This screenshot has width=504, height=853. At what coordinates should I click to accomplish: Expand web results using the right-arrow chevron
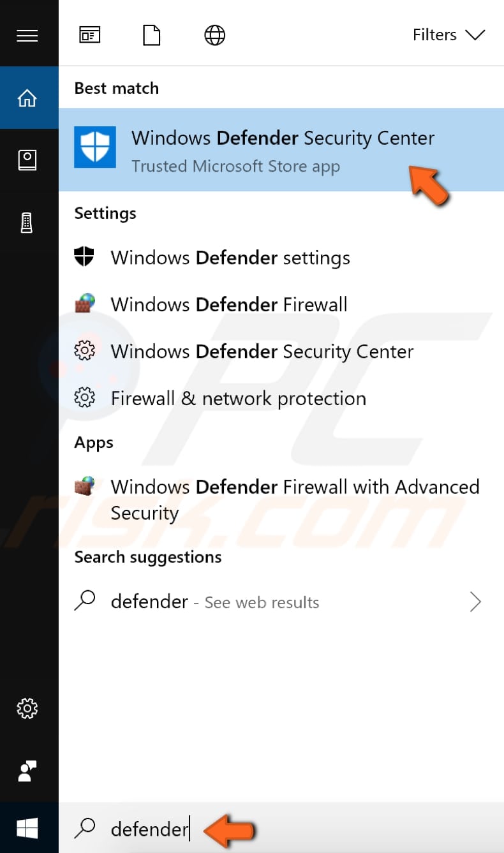tap(476, 602)
